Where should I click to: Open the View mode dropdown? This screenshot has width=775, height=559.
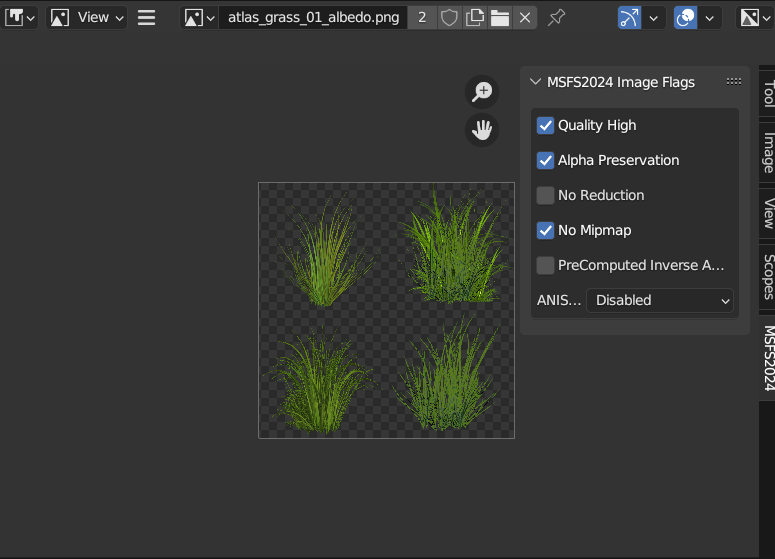coord(86,18)
